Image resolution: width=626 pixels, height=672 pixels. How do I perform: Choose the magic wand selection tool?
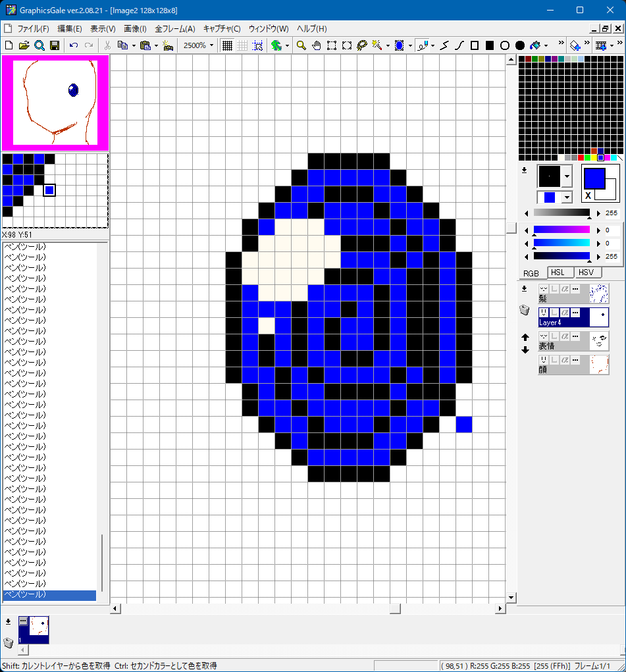click(377, 45)
